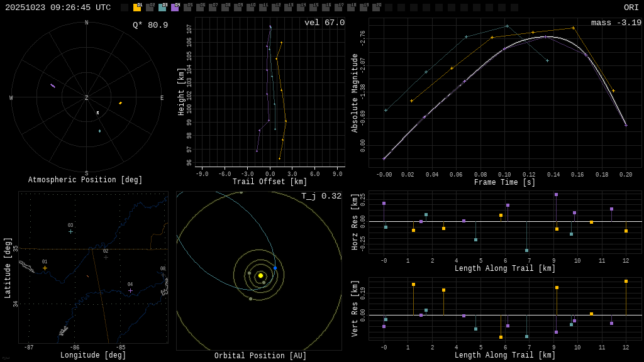Click station 04 purple cross on map
This screenshot has width=644, height=362.
130,290
